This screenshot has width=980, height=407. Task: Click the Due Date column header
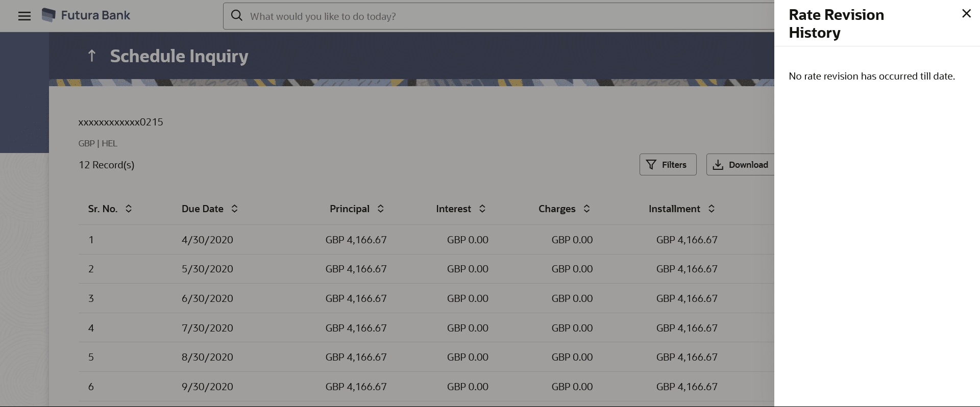(203, 209)
